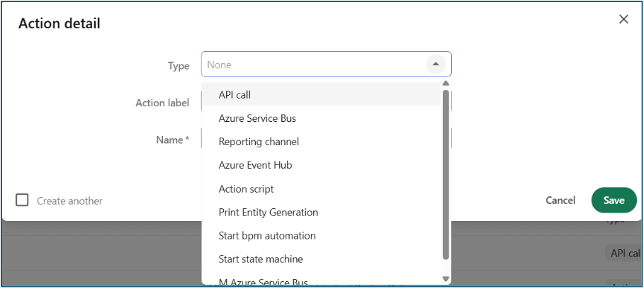Enable the Create another checkbox
The height and width of the screenshot is (289, 644).
pos(23,200)
